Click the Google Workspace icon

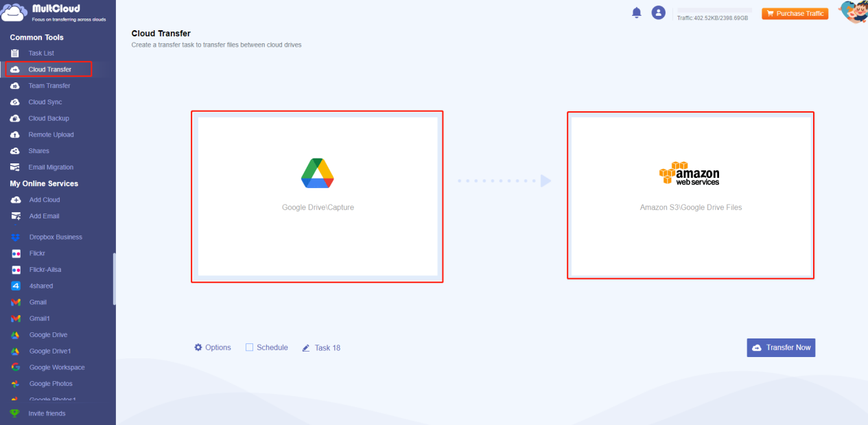pyautogui.click(x=16, y=367)
